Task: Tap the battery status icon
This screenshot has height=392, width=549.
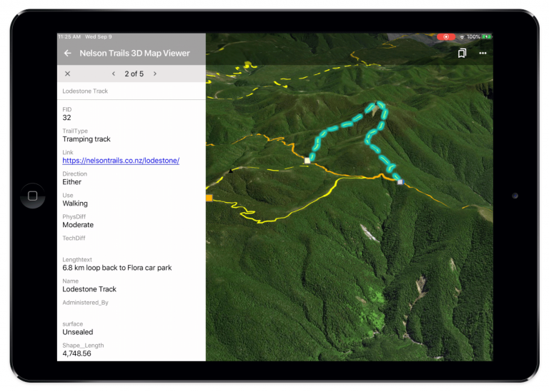Action: [486, 36]
